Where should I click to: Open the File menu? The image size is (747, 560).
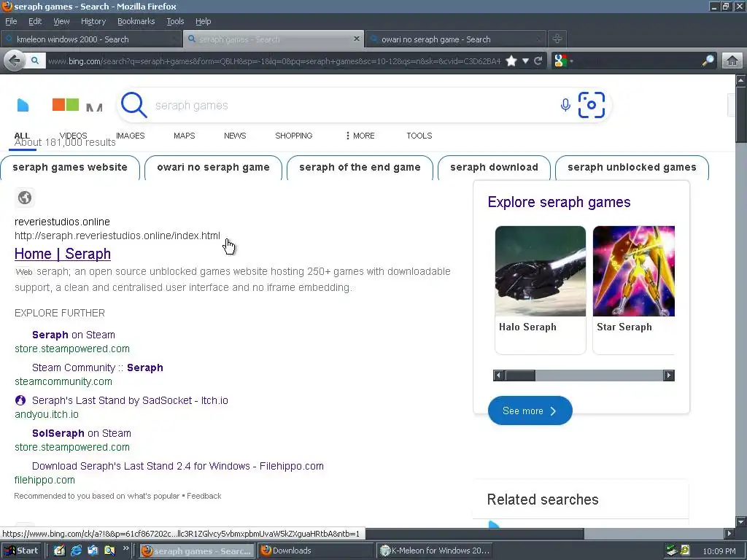(11, 21)
